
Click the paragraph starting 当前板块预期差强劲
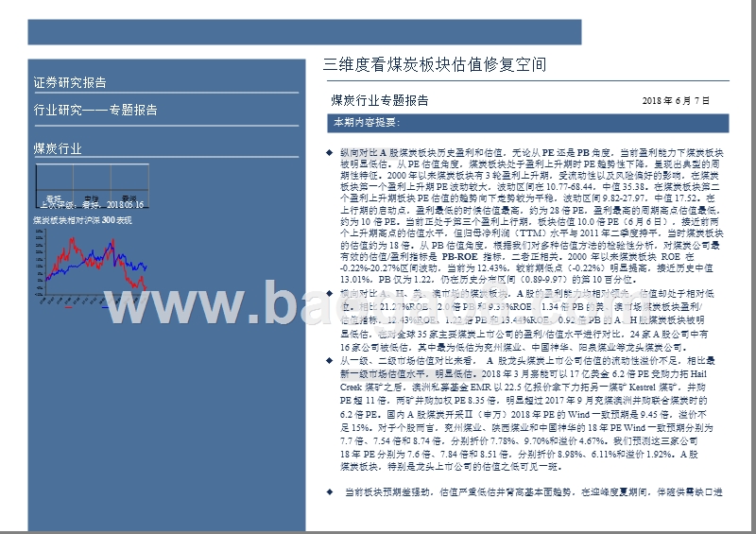tap(533, 492)
